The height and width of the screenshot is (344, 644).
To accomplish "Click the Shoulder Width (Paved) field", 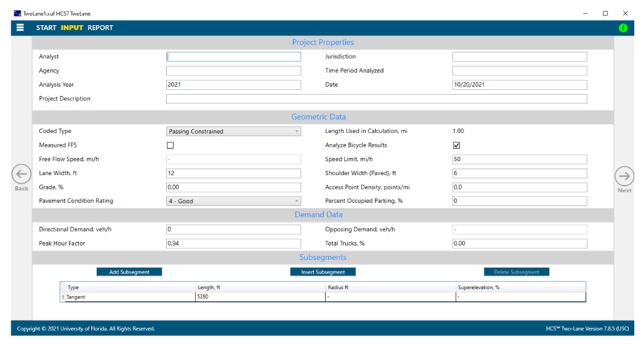I will (520, 173).
